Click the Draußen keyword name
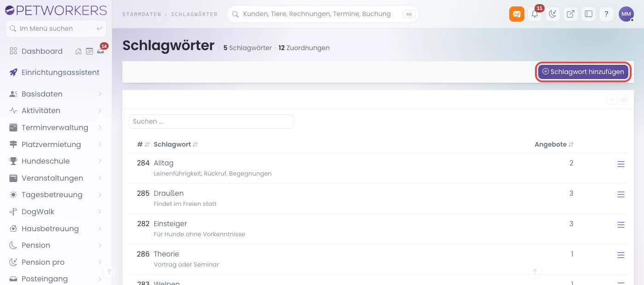The height and width of the screenshot is (285, 644). coord(168,194)
